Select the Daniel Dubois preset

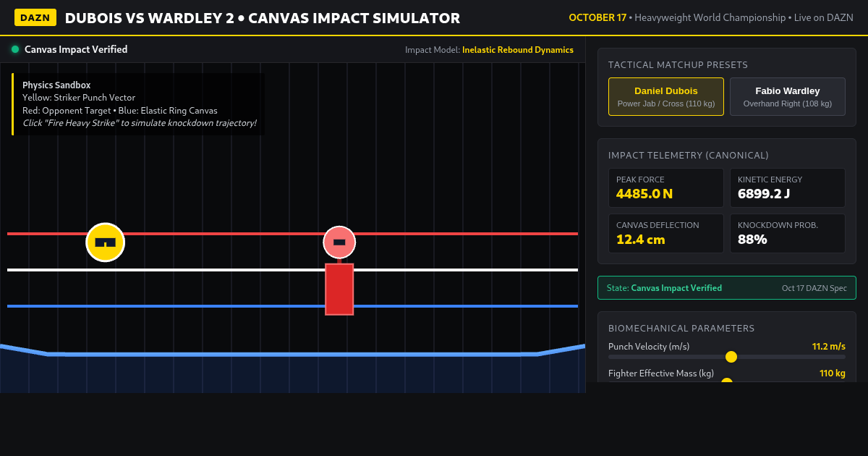[666, 96]
